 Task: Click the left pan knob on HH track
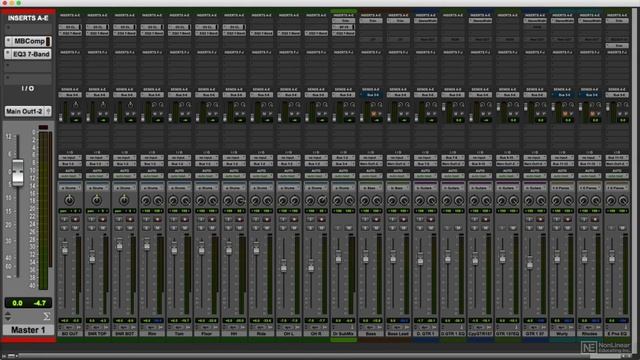coord(228,200)
